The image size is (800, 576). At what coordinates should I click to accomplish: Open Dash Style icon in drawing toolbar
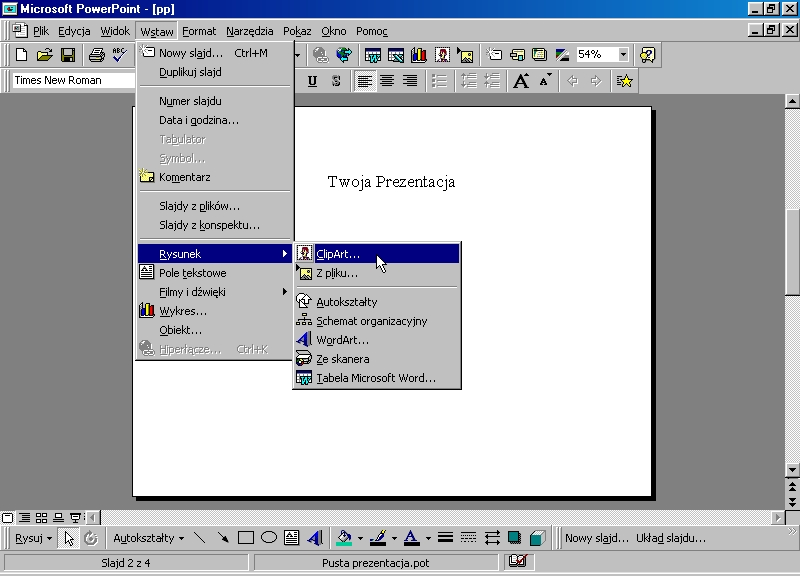coord(468,538)
